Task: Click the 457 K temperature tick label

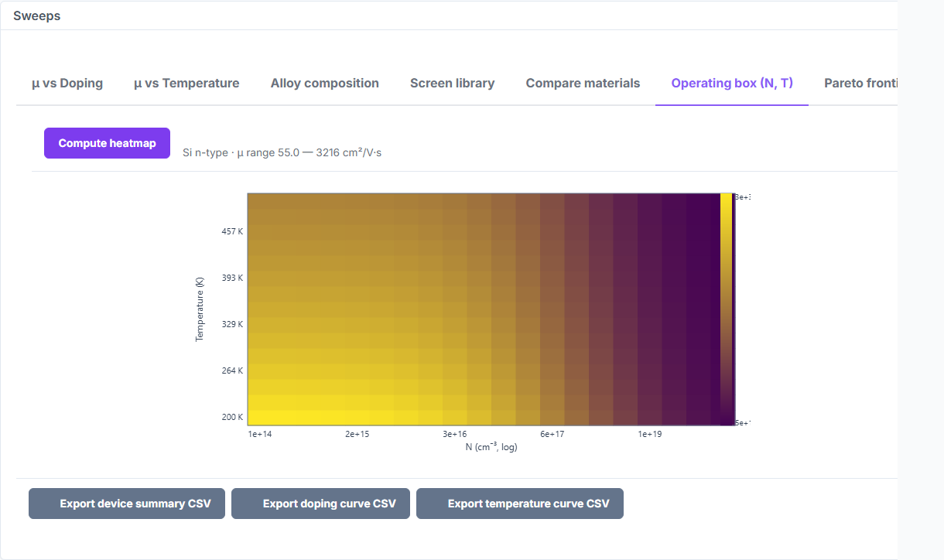Action: 232,231
